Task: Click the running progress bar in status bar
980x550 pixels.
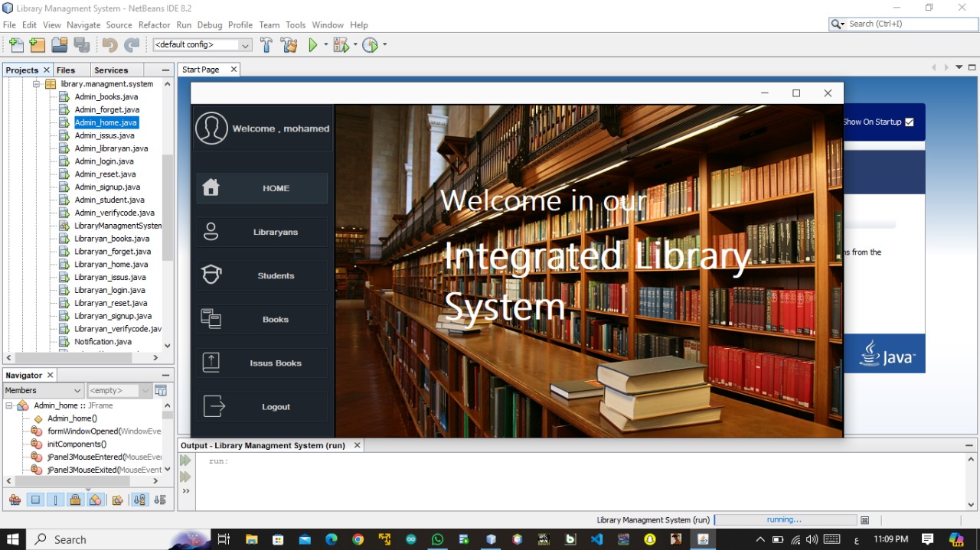Action: [785, 520]
